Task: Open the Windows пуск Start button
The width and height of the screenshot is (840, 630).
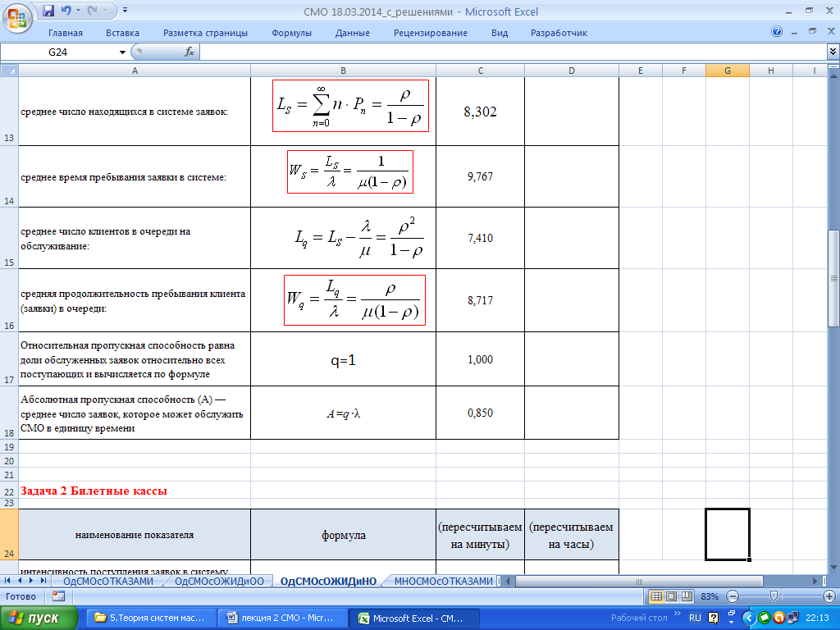Action: [39, 619]
